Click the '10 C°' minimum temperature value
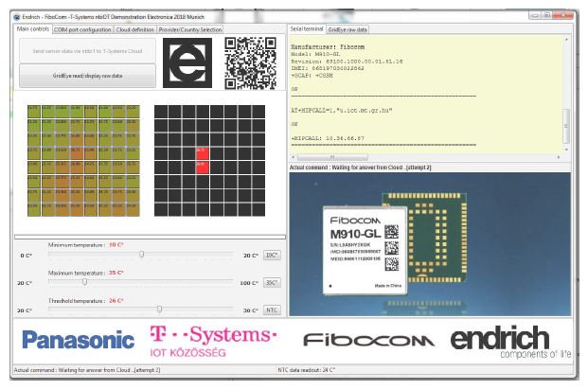This screenshot has width=588, height=390. [116, 244]
